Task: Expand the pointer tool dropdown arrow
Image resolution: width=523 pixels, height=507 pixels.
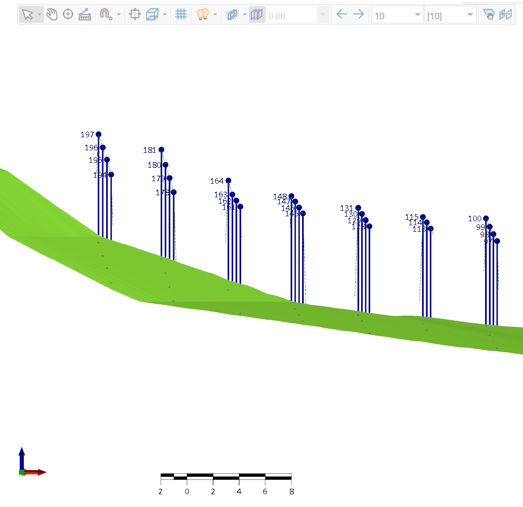Action: pos(40,15)
